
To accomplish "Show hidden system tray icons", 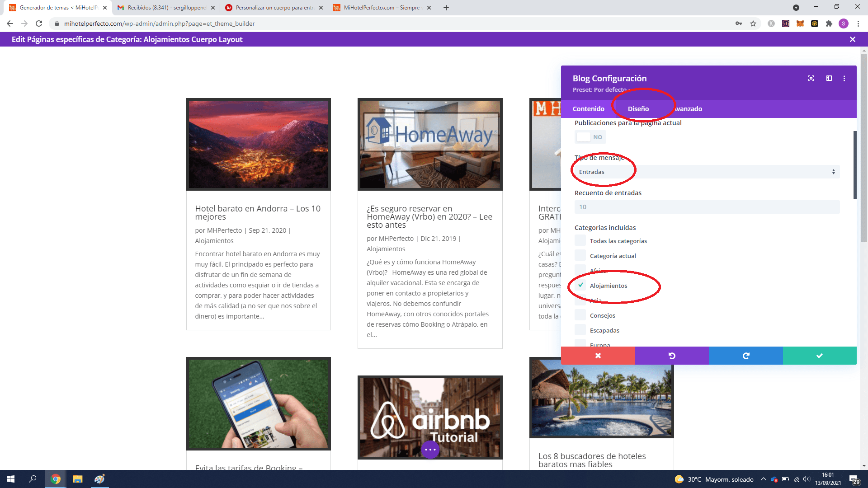I will click(764, 479).
